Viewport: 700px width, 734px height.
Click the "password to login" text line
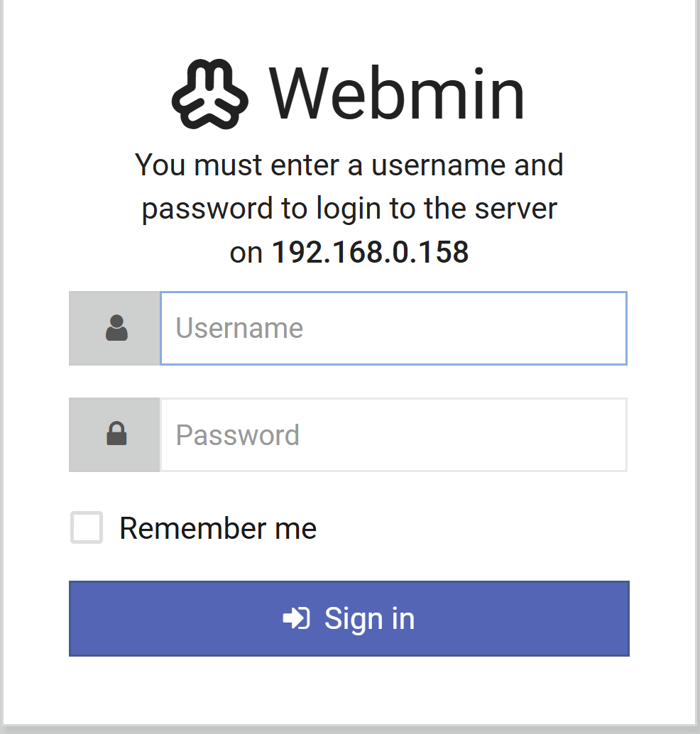click(349, 209)
